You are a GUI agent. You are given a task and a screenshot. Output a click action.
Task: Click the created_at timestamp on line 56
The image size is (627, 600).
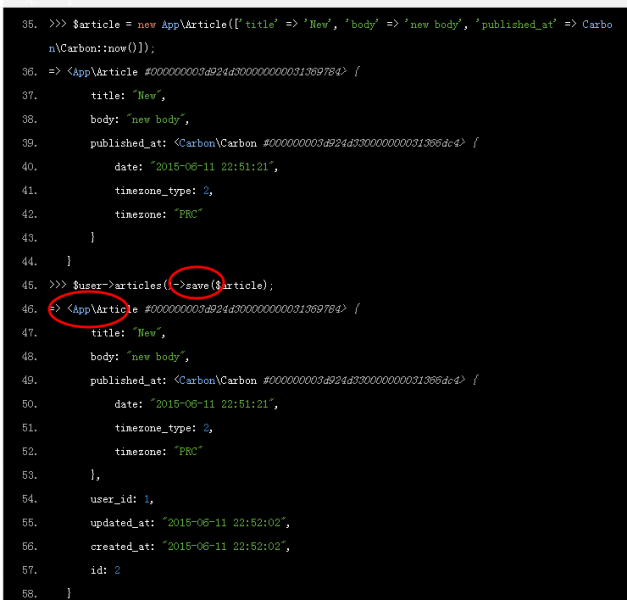coord(225,546)
